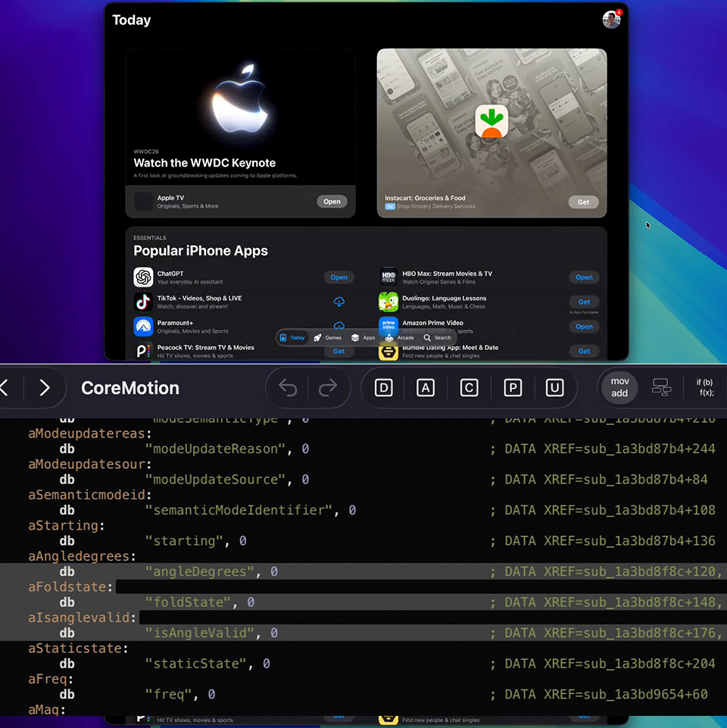Select the aSemanticmodeid label
This screenshot has height=728, width=727.
89,495
